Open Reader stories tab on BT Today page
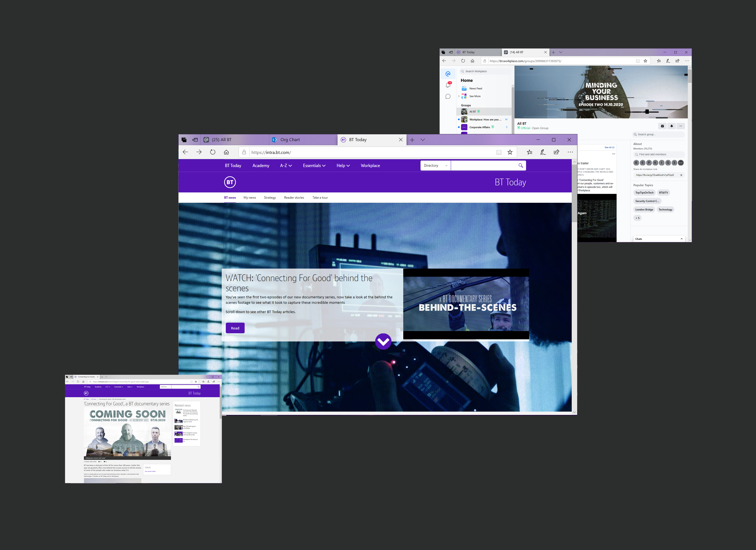Viewport: 756px width, 550px height. pyautogui.click(x=294, y=198)
